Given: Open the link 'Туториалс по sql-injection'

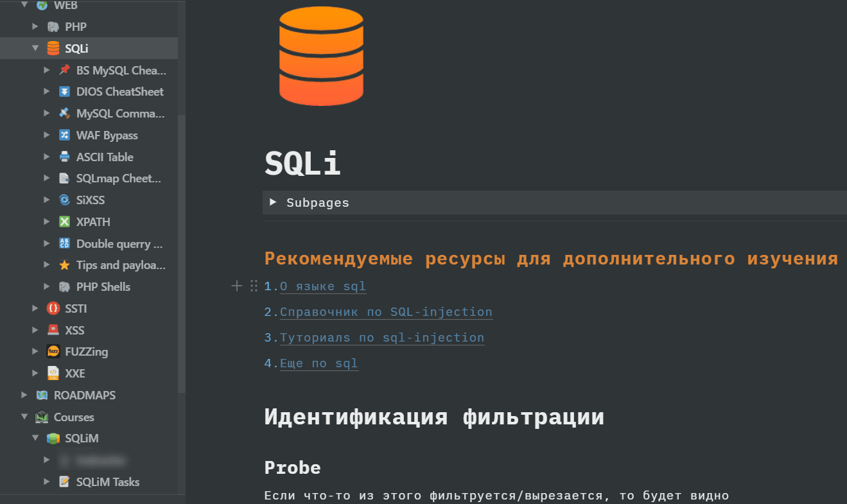Looking at the screenshot, I should click(x=382, y=338).
